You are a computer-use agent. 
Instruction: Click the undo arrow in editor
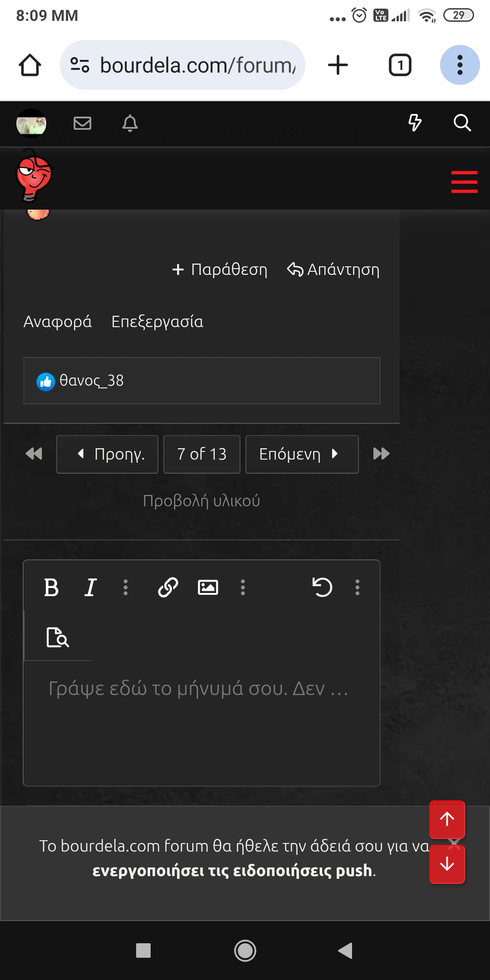(322, 587)
